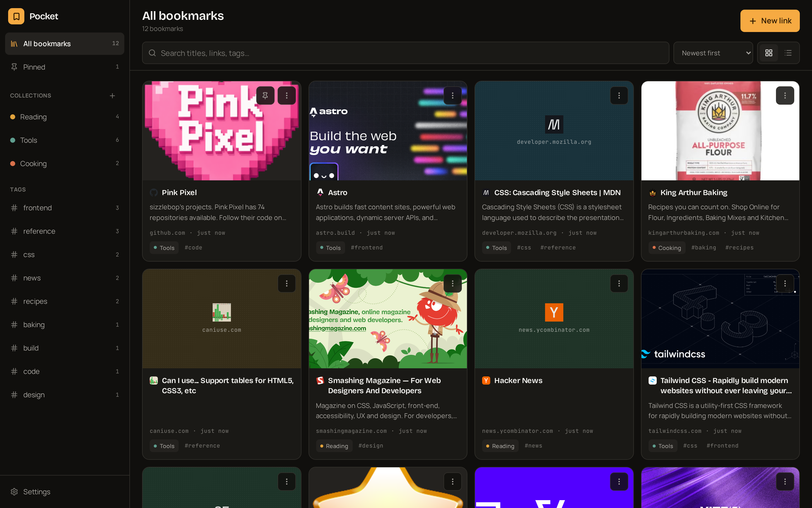This screenshot has width=812, height=508.
Task: Open the Newest first sort dropdown
Action: [x=713, y=53]
